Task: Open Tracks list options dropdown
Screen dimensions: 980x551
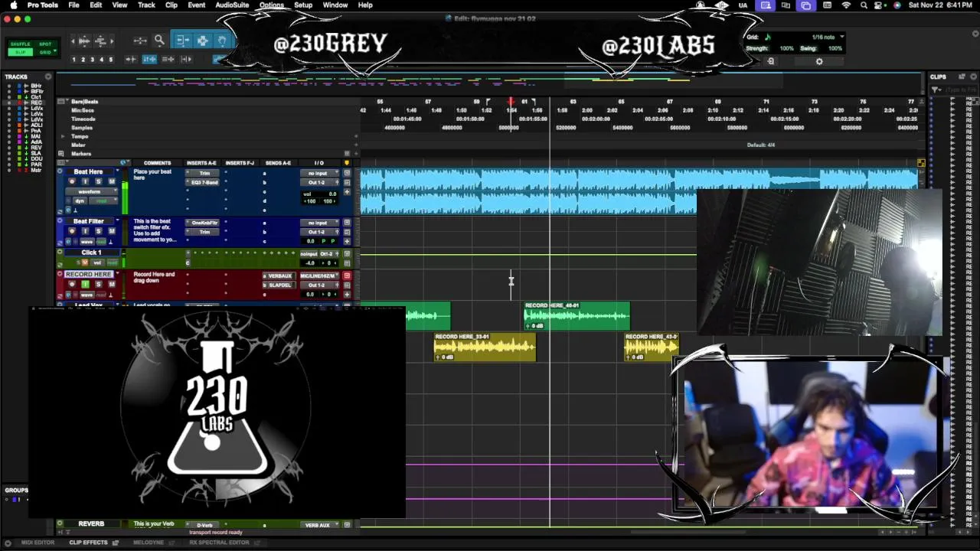Action: point(47,77)
